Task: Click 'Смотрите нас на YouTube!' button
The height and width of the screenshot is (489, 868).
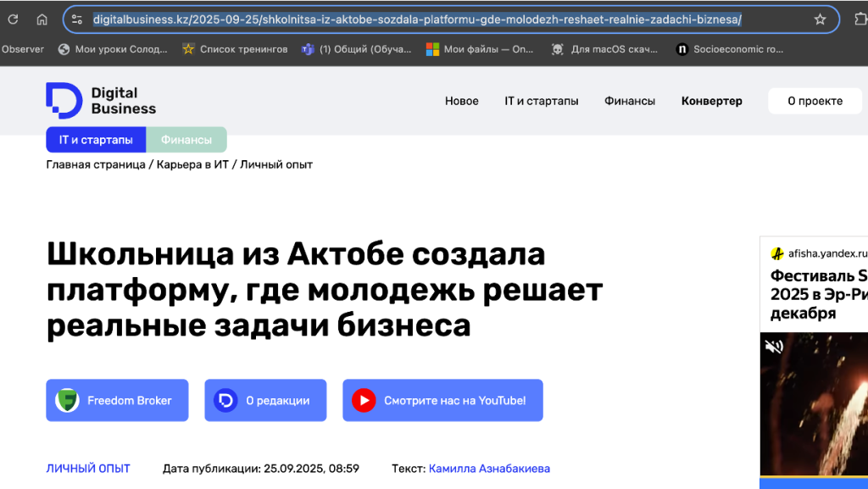Action: (442, 401)
